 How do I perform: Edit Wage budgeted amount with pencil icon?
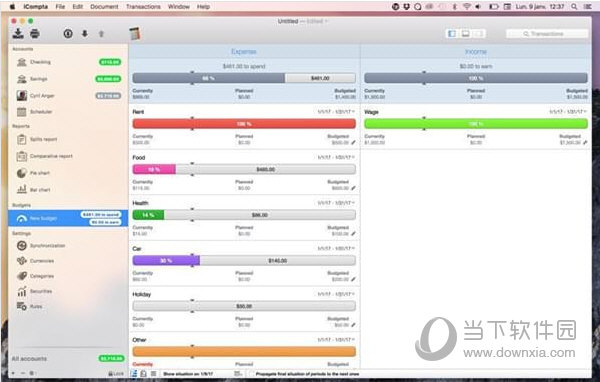[x=585, y=142]
